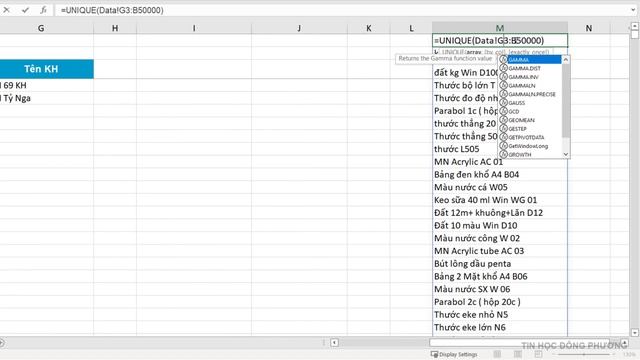Adjust the zoom slider in status bar
Viewport: 640px width, 360px height.
click(584, 354)
